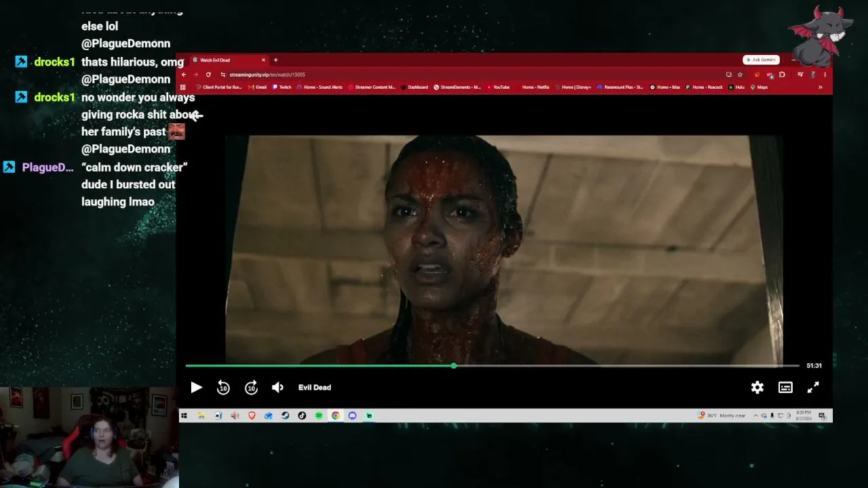Image resolution: width=868 pixels, height=488 pixels.
Task: Open the Home - Sound Alerts bookmark
Action: 319,87
